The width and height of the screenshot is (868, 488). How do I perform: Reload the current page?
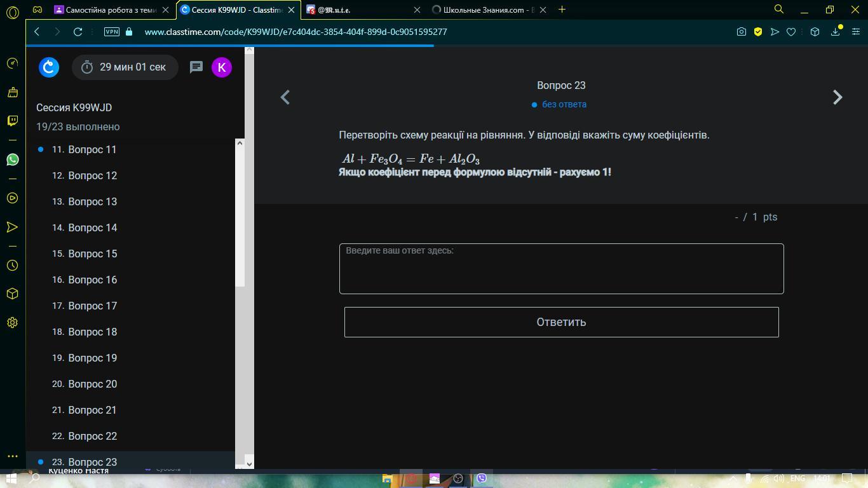pyautogui.click(x=78, y=31)
